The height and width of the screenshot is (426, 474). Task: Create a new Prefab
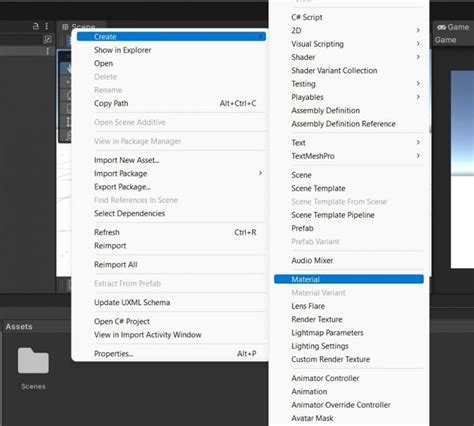coord(349,228)
